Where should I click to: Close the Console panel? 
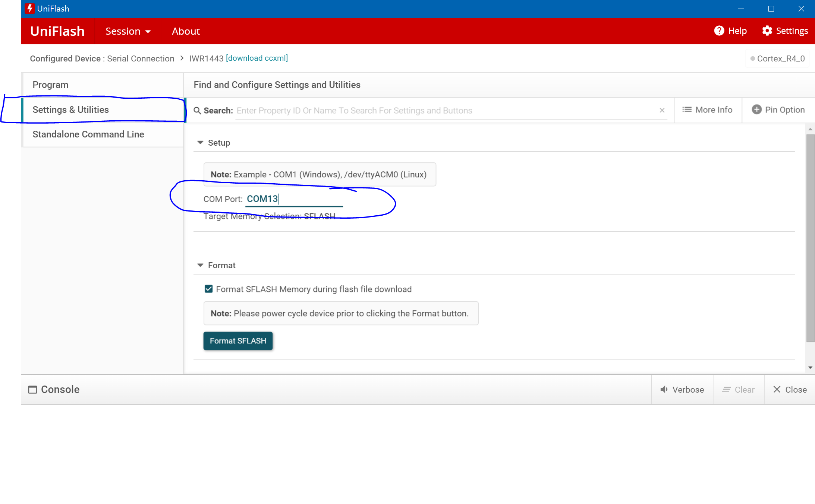coord(790,390)
